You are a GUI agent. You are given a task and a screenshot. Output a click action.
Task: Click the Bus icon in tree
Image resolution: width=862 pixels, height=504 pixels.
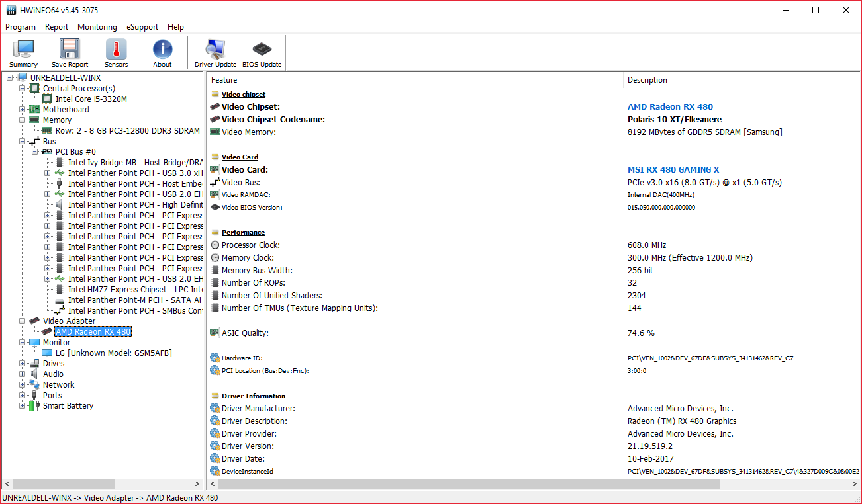[x=34, y=142]
